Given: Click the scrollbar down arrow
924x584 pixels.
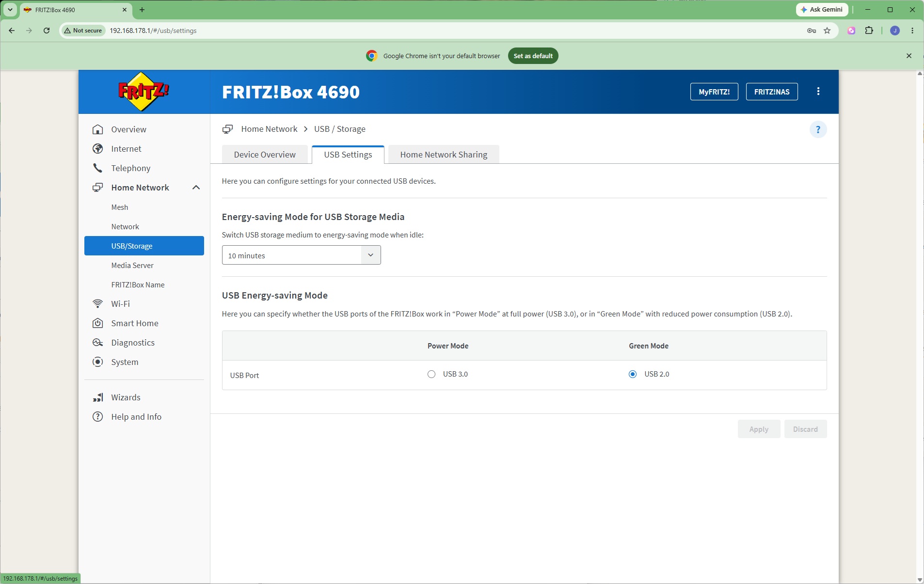Looking at the screenshot, I should click(x=920, y=580).
